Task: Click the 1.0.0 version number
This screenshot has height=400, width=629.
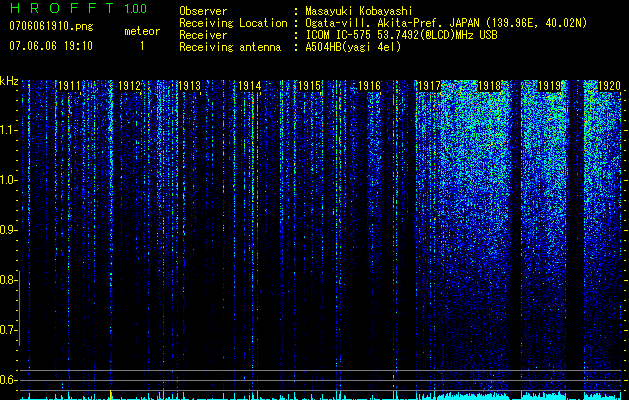Action: point(135,8)
